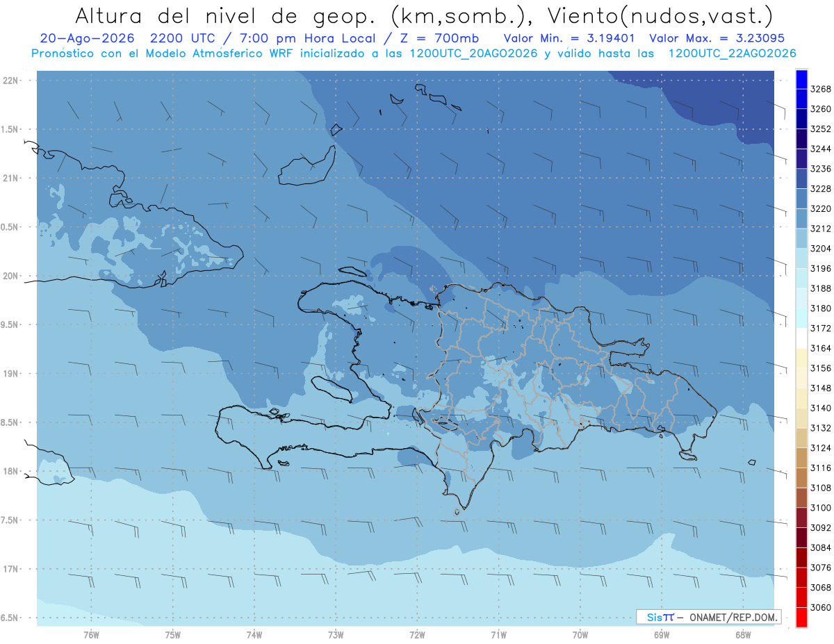Click the legend swatch between 3228 and 3220
Viewport: 834px width, 644px height.
(801, 199)
